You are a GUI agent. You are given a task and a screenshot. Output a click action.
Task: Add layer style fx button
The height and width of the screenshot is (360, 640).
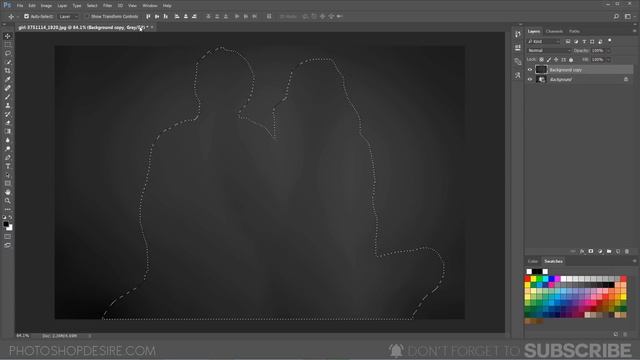(x=582, y=251)
